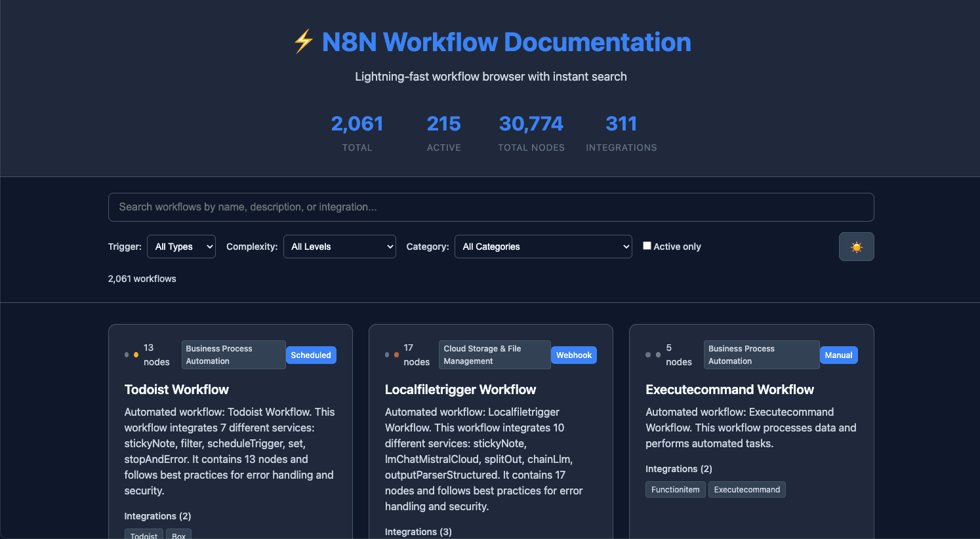Click the 30,774 TOTAL NODES statistic

tap(531, 132)
